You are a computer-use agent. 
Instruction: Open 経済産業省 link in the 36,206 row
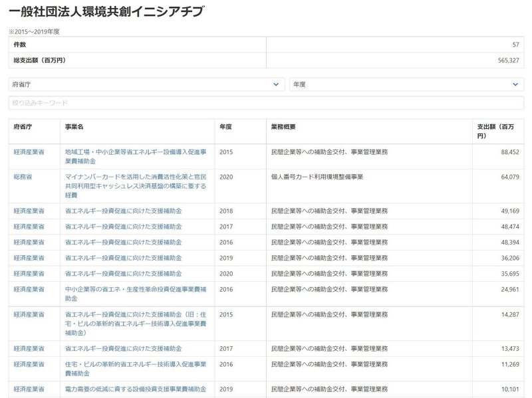click(29, 258)
